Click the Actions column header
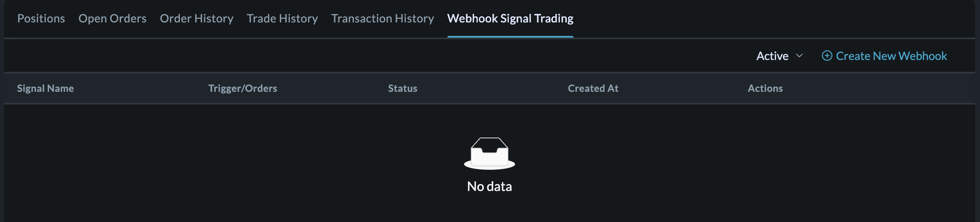The width and height of the screenshot is (980, 222). (765, 88)
